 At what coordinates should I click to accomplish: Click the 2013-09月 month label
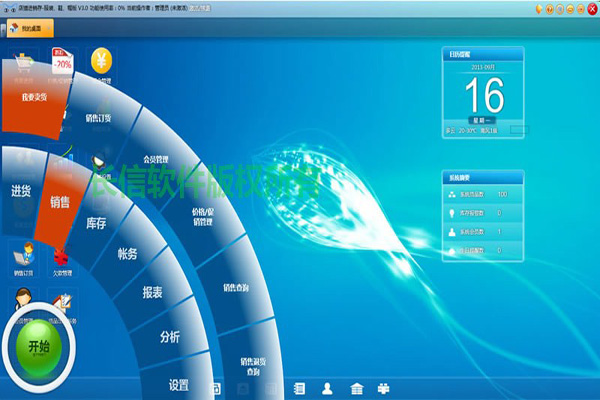pos(483,67)
